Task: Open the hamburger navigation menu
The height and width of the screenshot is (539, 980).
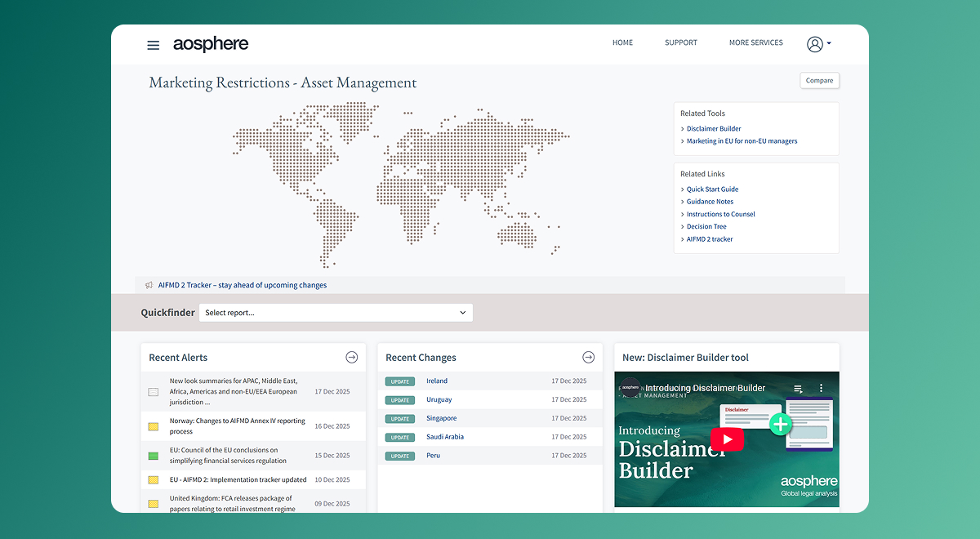Action: pyautogui.click(x=153, y=45)
